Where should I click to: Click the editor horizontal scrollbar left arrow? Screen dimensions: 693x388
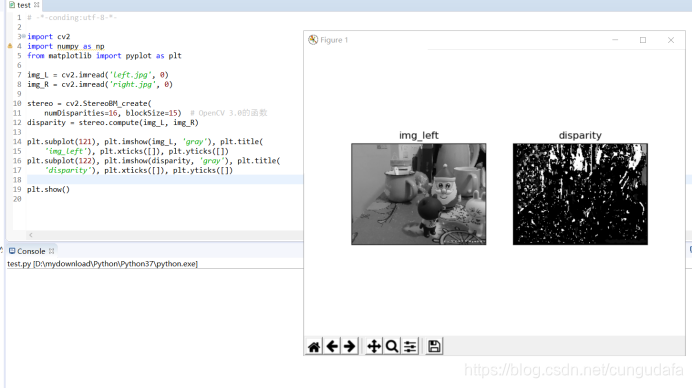(30, 235)
